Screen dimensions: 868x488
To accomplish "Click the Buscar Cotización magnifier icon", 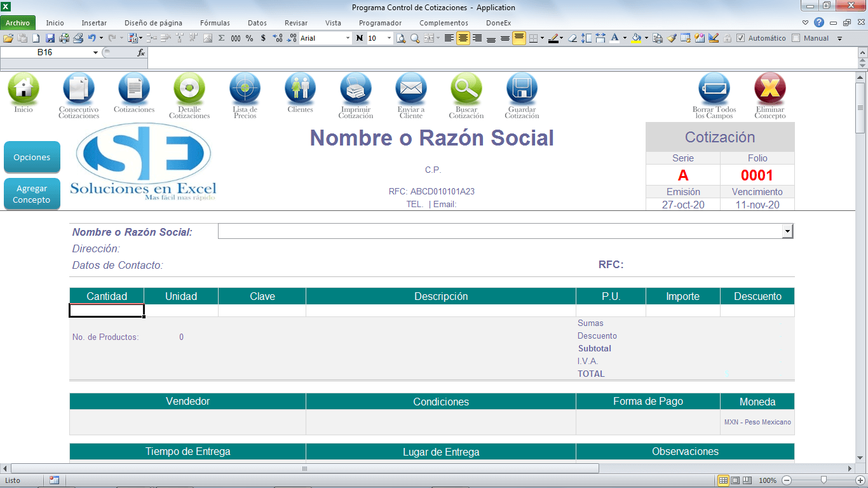I will pyautogui.click(x=466, y=88).
